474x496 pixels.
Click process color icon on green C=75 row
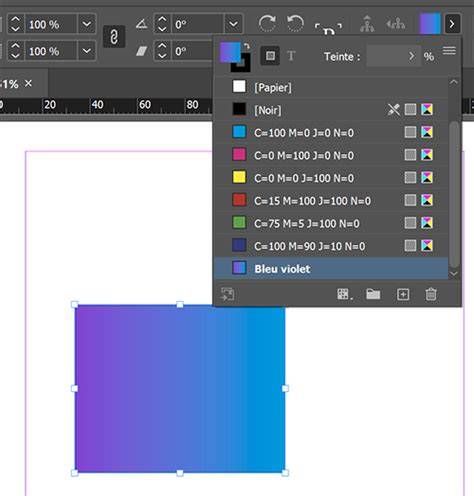coord(410,223)
